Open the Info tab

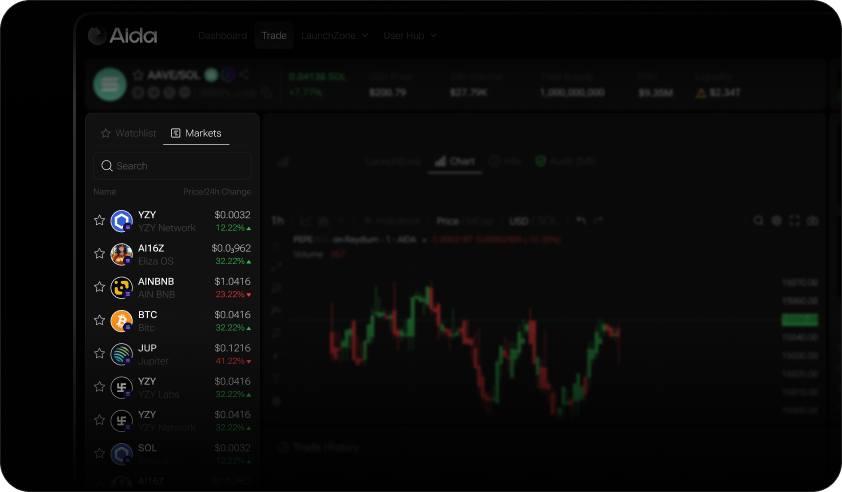[505, 161]
